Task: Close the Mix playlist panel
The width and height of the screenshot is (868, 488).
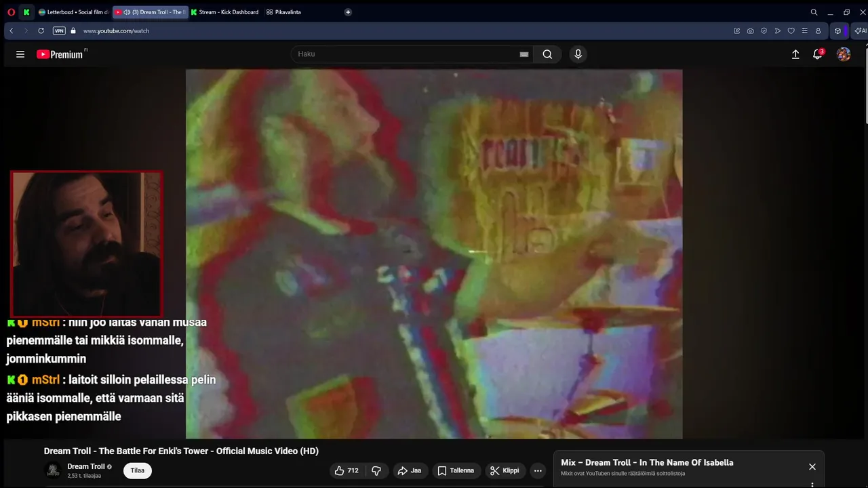Action: click(812, 466)
